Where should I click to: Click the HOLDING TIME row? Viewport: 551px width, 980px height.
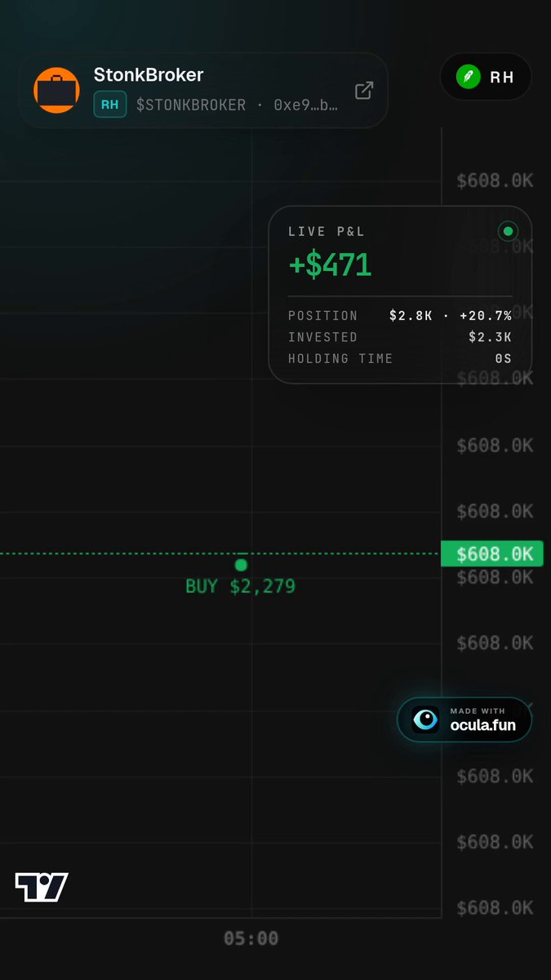click(400, 359)
